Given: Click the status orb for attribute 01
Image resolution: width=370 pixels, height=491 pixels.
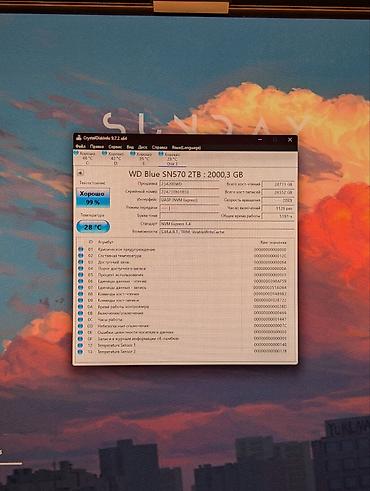Looking at the screenshot, I should [x=81, y=249].
